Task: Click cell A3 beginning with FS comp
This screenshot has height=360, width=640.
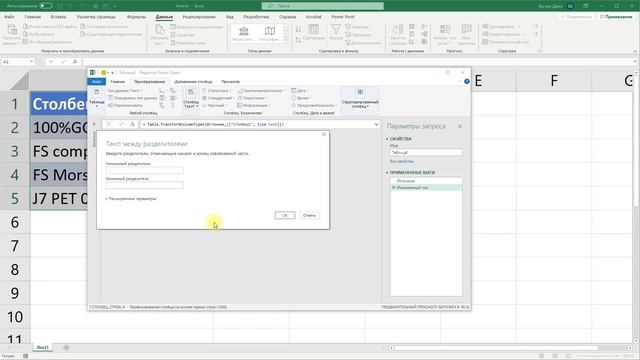Action: coord(59,151)
